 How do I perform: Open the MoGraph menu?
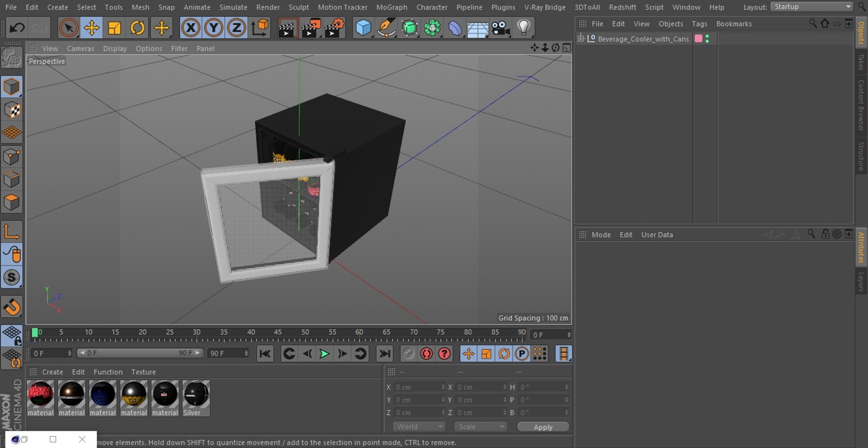coord(392,7)
